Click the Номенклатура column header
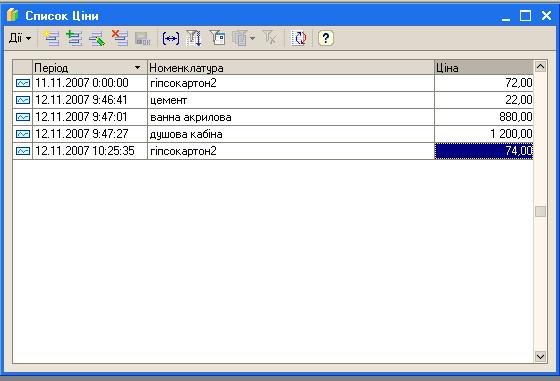 click(x=291, y=67)
